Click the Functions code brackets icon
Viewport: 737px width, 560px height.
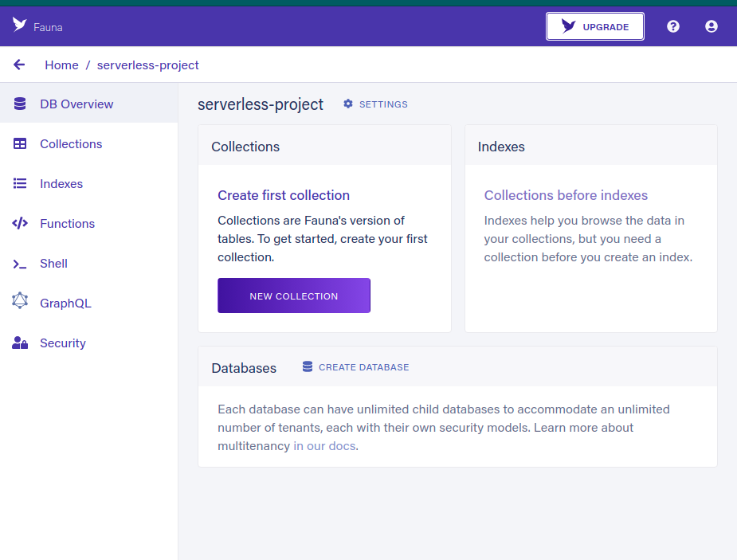(20, 224)
